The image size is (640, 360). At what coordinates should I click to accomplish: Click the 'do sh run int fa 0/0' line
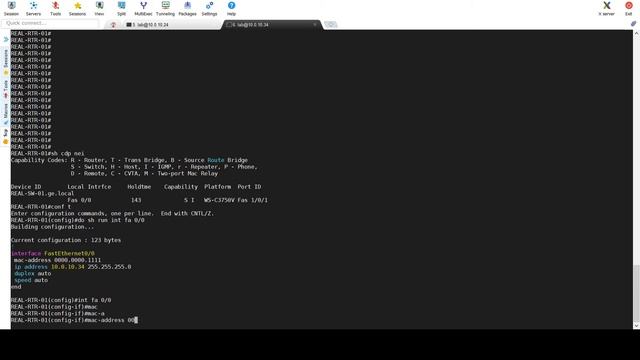(x=78, y=220)
